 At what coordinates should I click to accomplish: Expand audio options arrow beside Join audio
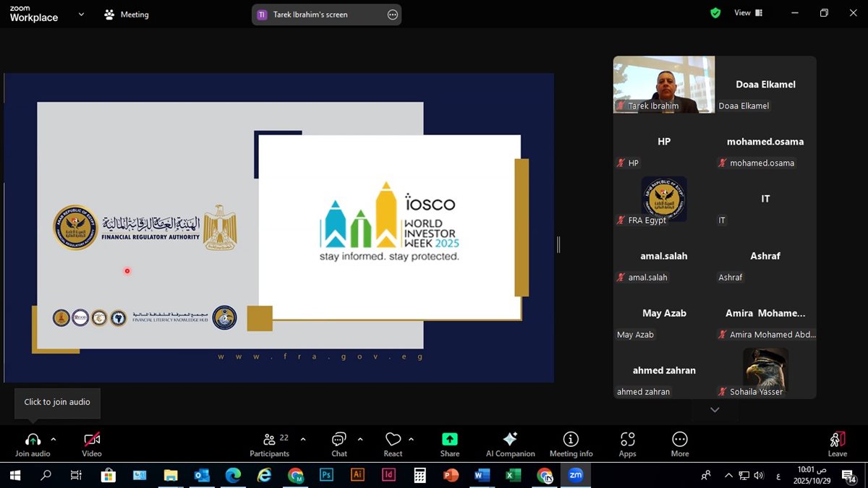(x=54, y=439)
